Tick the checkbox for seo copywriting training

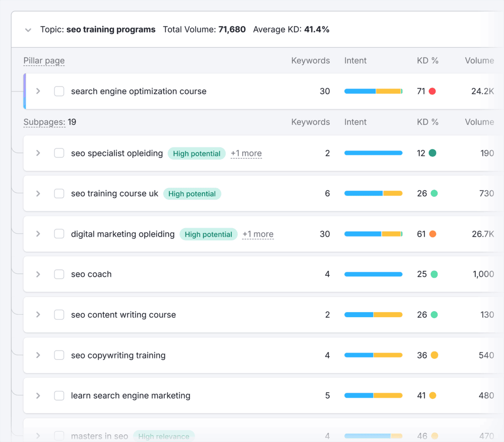pyautogui.click(x=59, y=355)
